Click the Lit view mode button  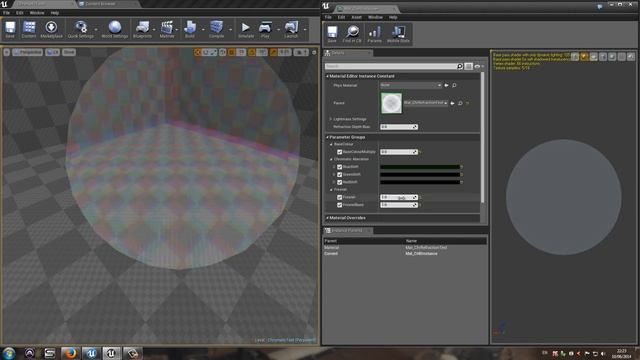(52, 52)
